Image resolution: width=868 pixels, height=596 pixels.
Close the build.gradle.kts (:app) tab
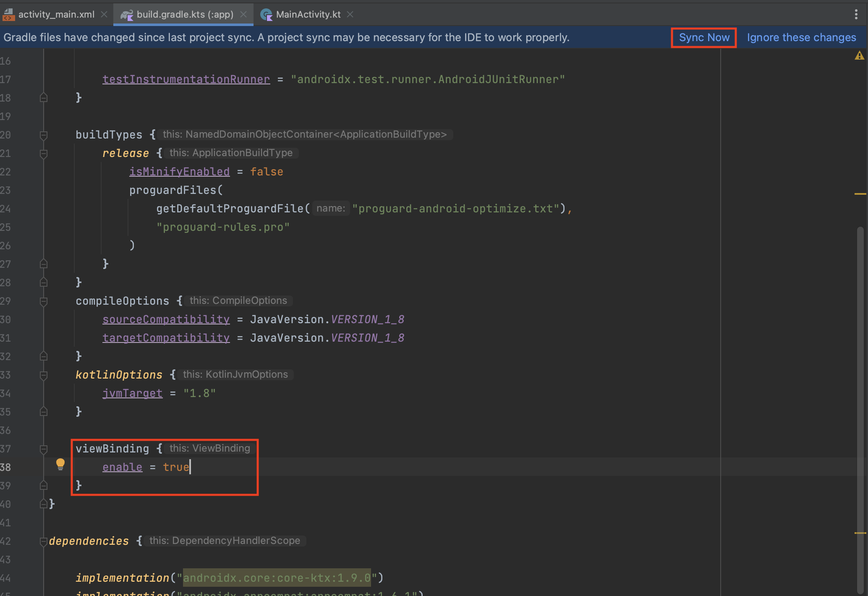click(243, 14)
